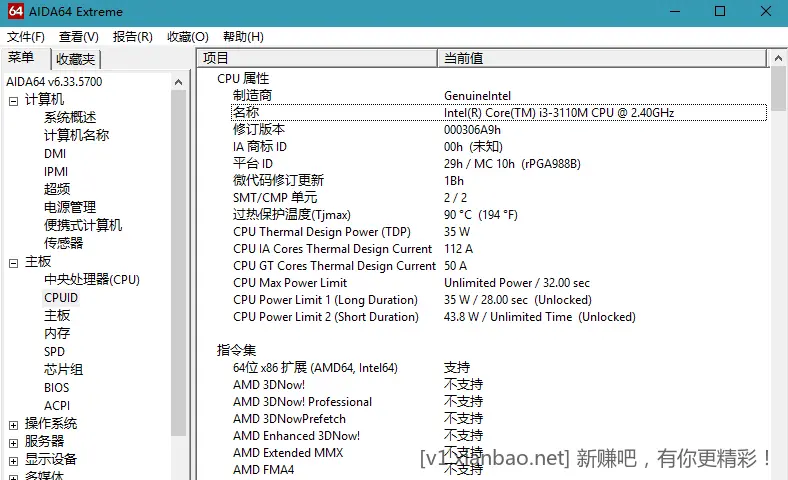Select CPUID in the sidebar tree
788x480 pixels.
61,298
